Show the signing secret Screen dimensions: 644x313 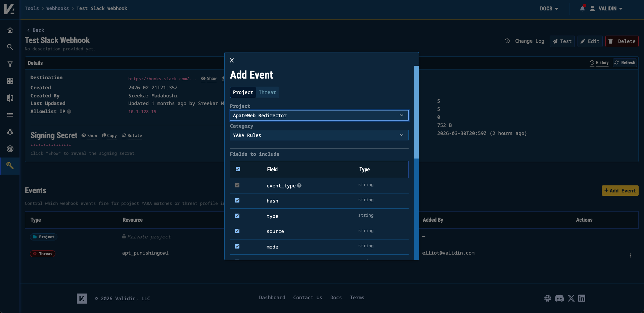point(89,136)
